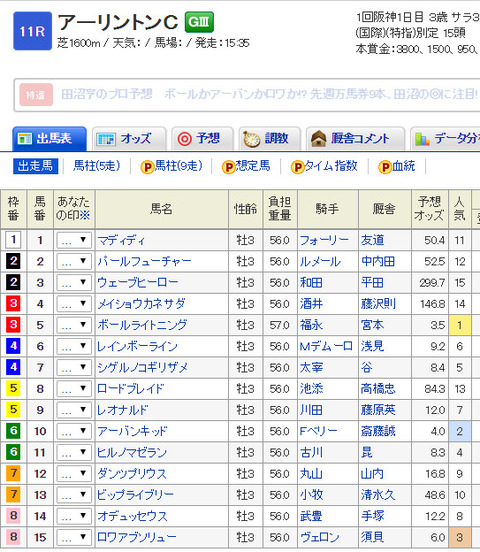The image size is (480, 552).
Task: Click yellow popularity cell showing 1
Action: pos(460,325)
